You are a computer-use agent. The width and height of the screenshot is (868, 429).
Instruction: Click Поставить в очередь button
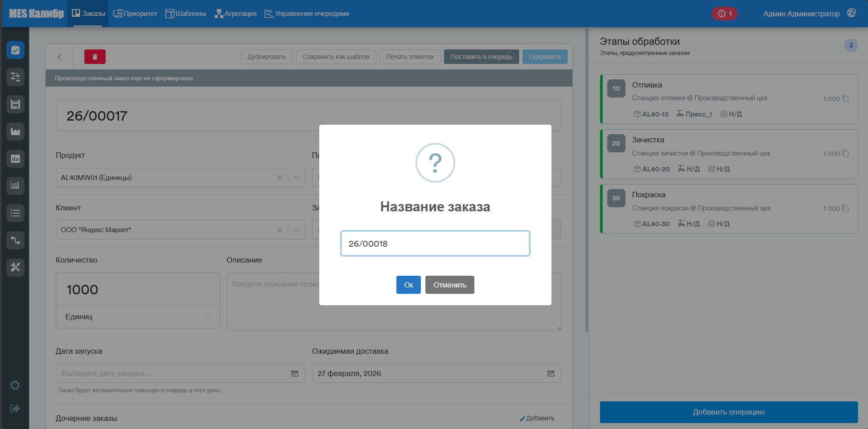(x=482, y=57)
